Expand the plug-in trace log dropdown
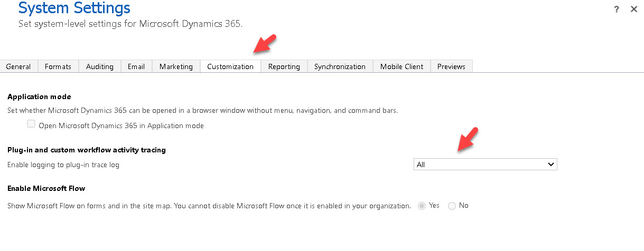 (x=485, y=165)
